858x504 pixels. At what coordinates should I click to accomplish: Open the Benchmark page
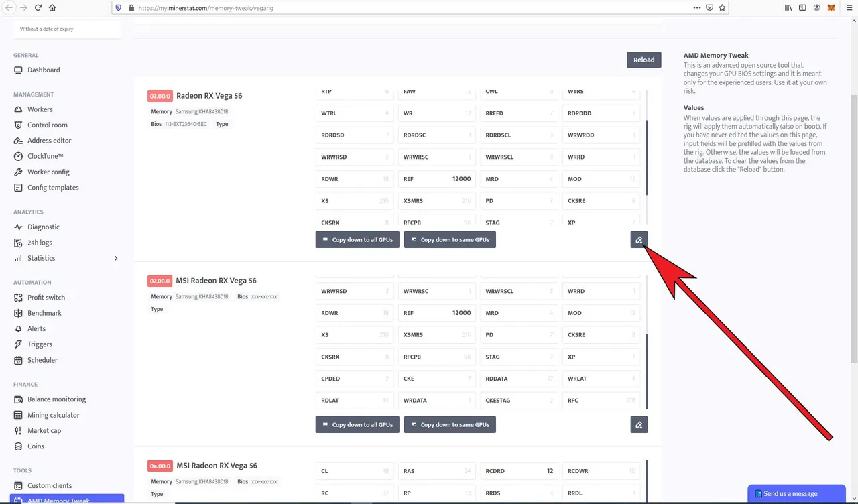click(x=44, y=314)
